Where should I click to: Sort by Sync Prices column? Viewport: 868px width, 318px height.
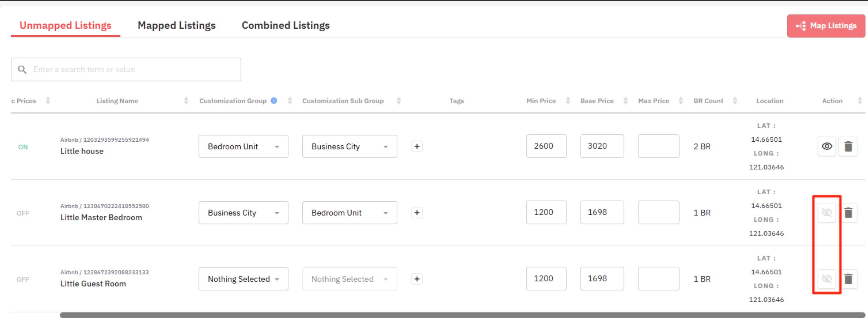click(x=48, y=101)
